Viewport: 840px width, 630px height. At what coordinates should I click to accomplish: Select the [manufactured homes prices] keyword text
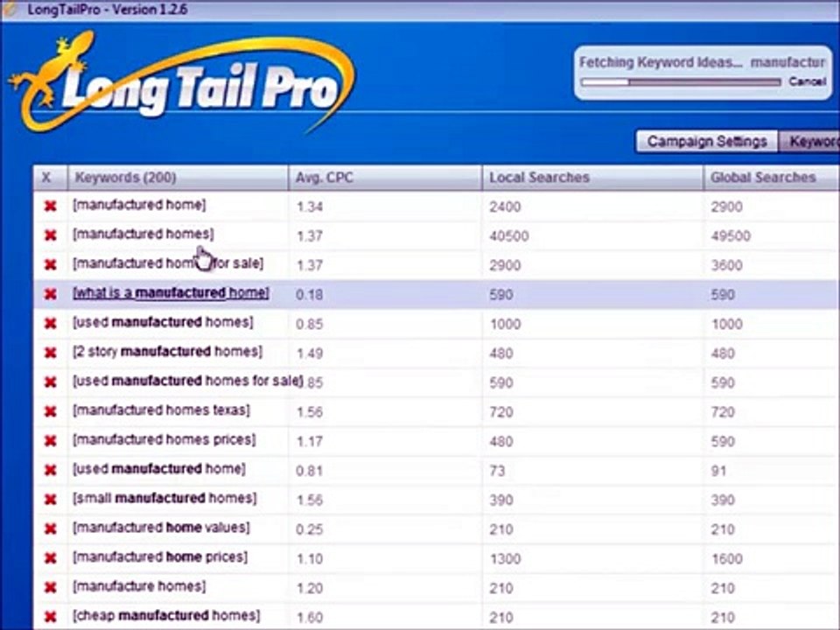[164, 440]
